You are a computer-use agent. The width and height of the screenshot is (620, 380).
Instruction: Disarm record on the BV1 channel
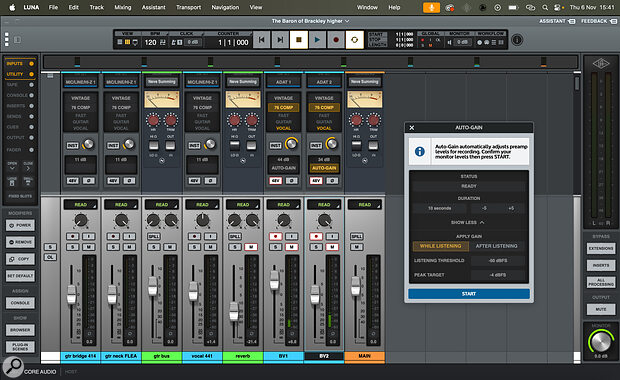click(x=276, y=236)
